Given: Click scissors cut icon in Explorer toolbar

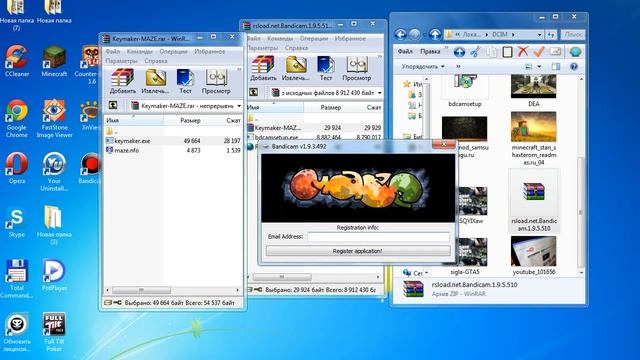Looking at the screenshot, I should click(x=475, y=52).
